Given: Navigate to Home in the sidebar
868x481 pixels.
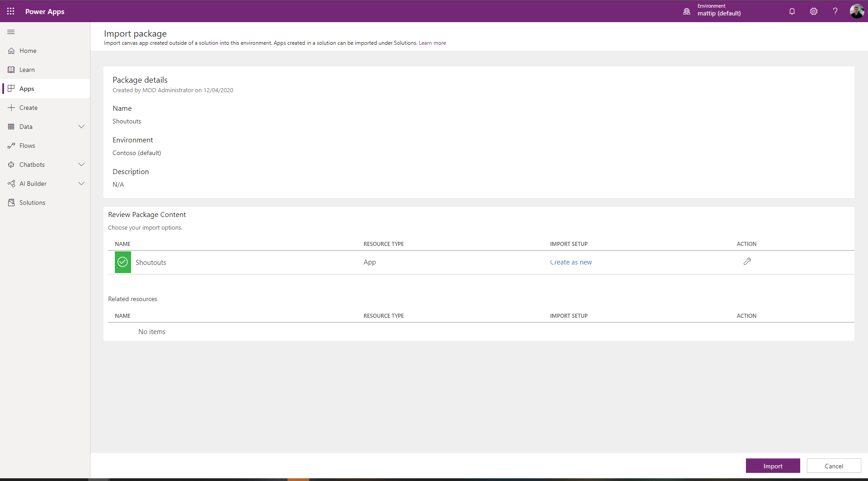Looking at the screenshot, I should [28, 50].
